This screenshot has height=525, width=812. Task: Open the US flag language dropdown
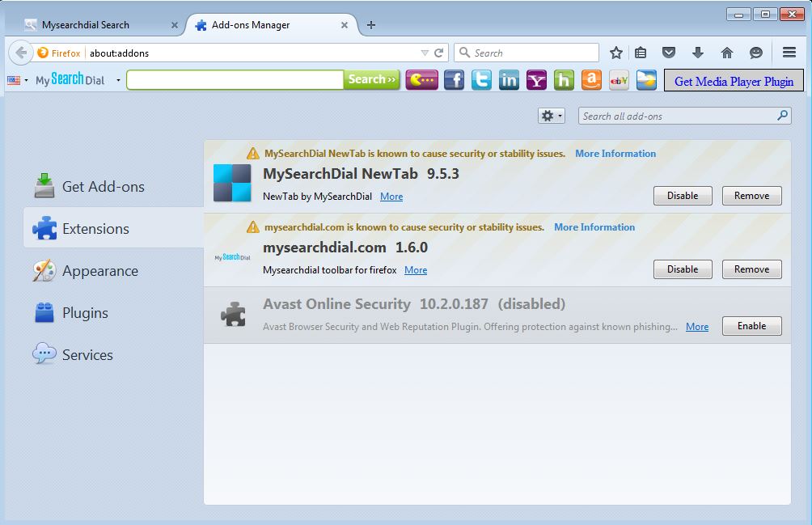point(17,80)
